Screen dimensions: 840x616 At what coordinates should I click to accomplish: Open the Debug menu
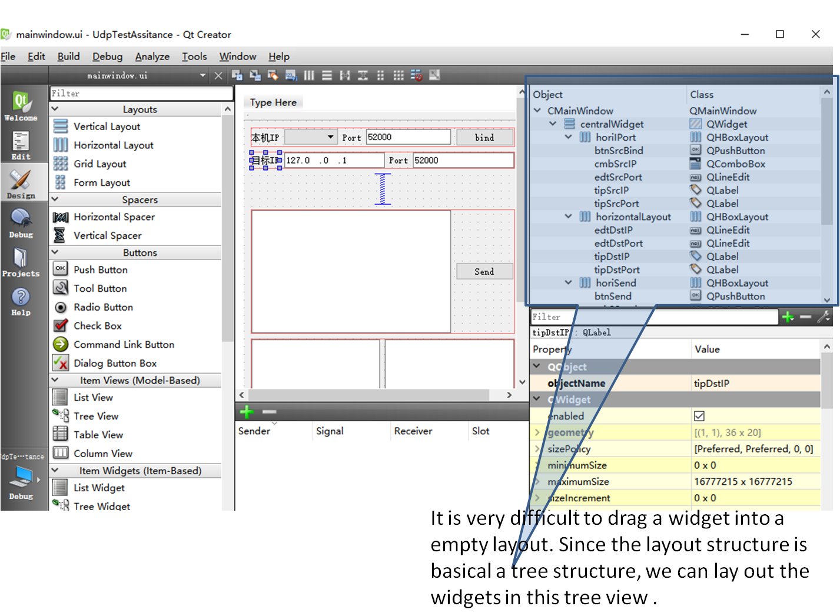coord(108,56)
